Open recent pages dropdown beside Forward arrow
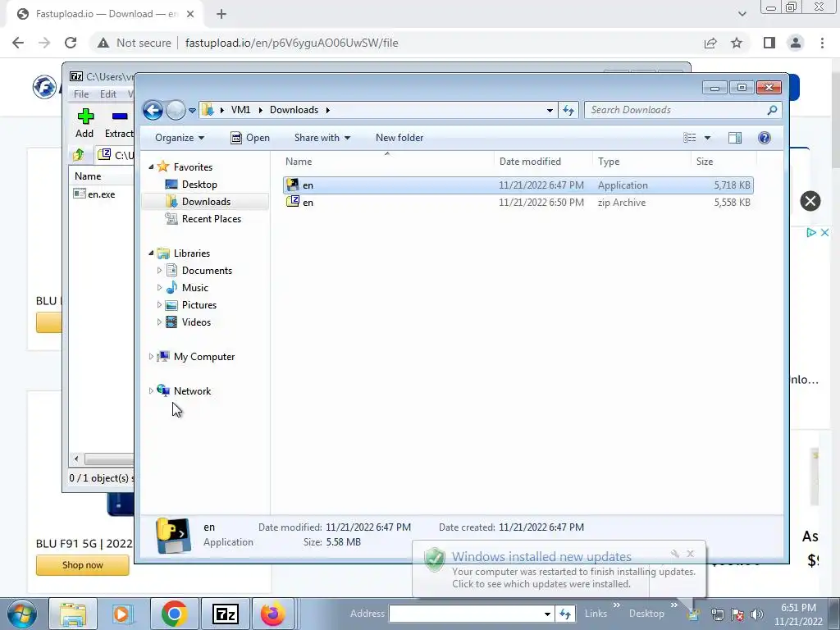 point(192,111)
